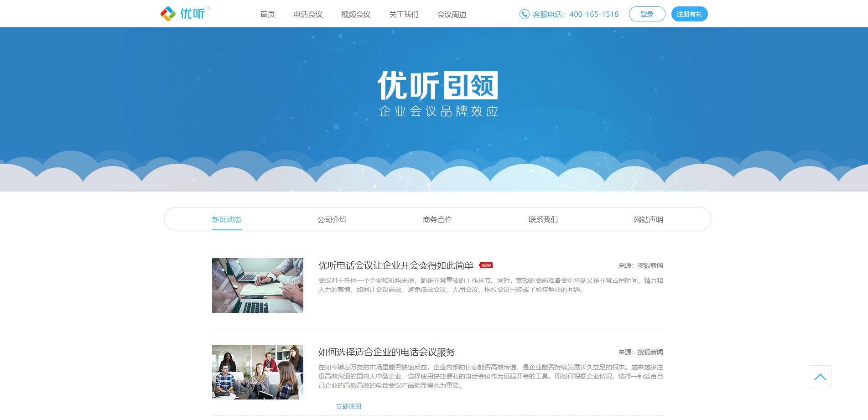Click the 优听 logo icon
This screenshot has height=420, width=868.
168,14
